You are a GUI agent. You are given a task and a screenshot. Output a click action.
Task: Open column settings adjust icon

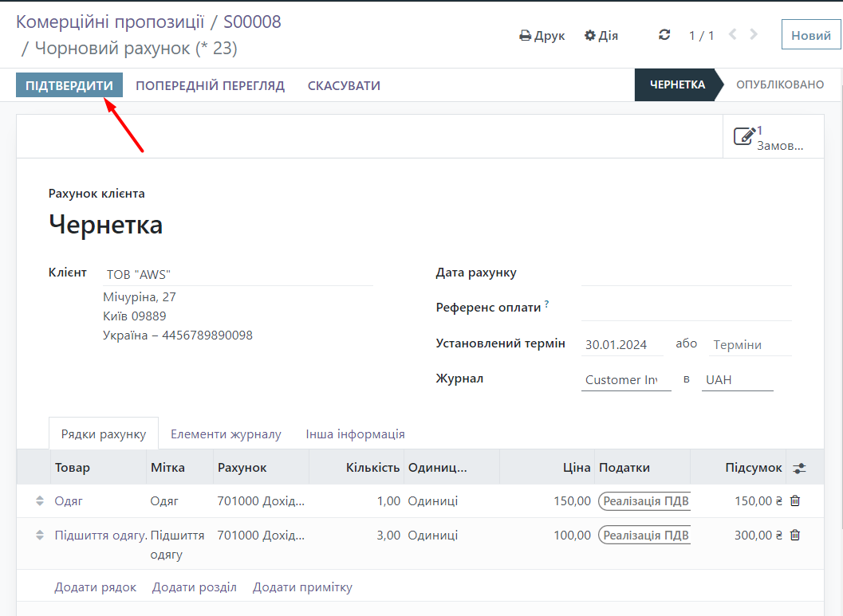coord(799,469)
